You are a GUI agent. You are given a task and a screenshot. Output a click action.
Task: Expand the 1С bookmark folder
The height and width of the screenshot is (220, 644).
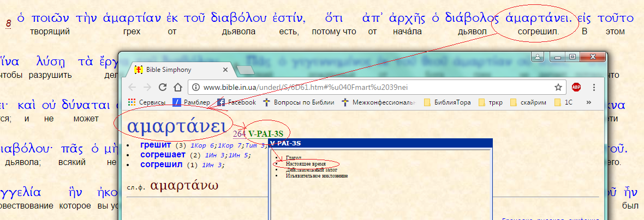(563, 102)
